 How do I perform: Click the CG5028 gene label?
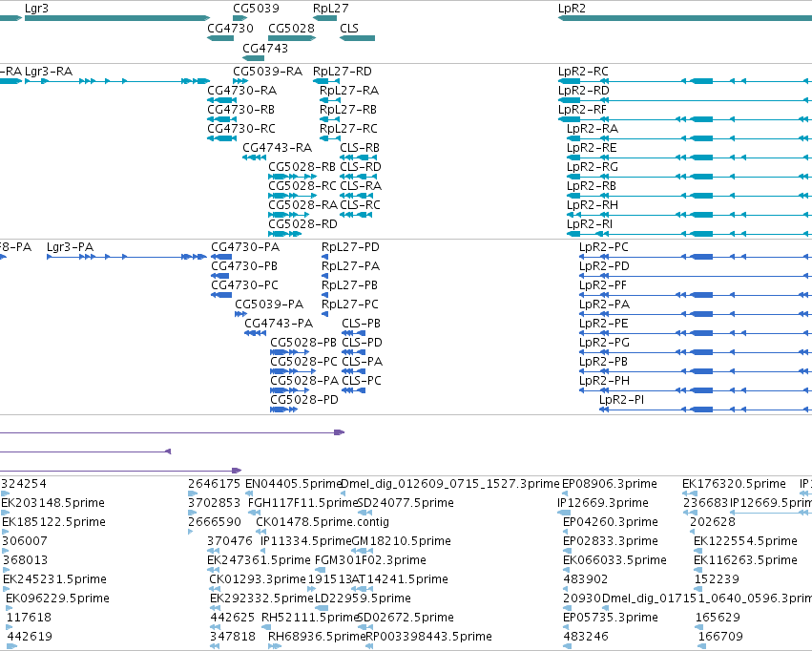click(292, 28)
